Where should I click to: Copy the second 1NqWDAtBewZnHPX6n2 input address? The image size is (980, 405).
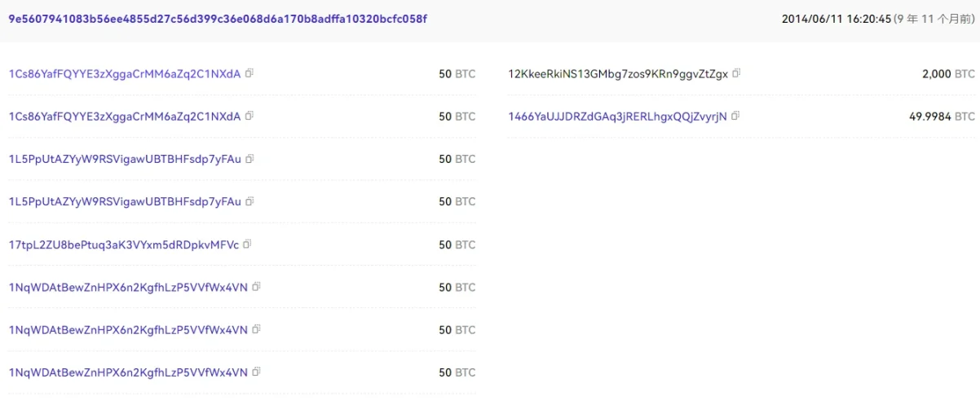point(256,329)
